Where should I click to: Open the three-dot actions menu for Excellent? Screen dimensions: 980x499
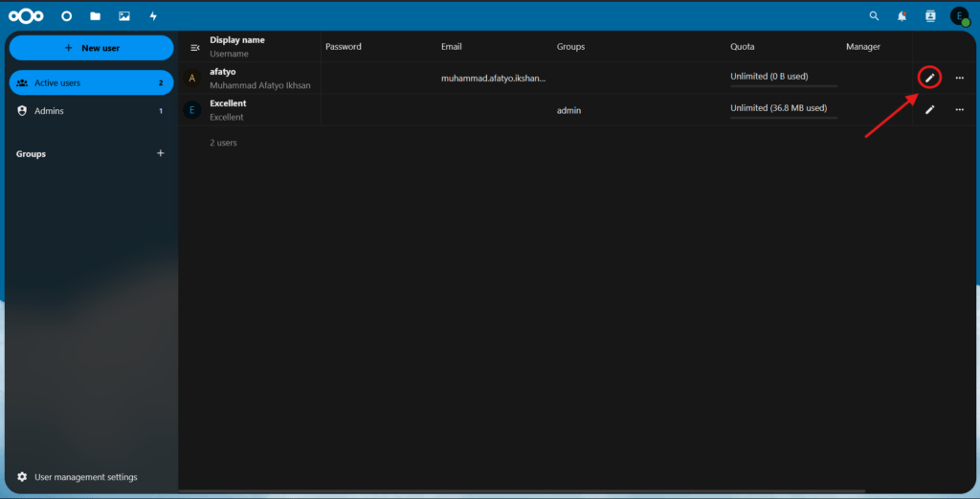tap(959, 110)
